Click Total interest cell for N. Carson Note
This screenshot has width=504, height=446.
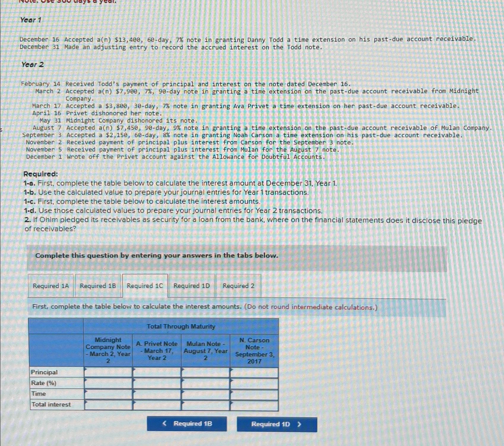pos(254,405)
